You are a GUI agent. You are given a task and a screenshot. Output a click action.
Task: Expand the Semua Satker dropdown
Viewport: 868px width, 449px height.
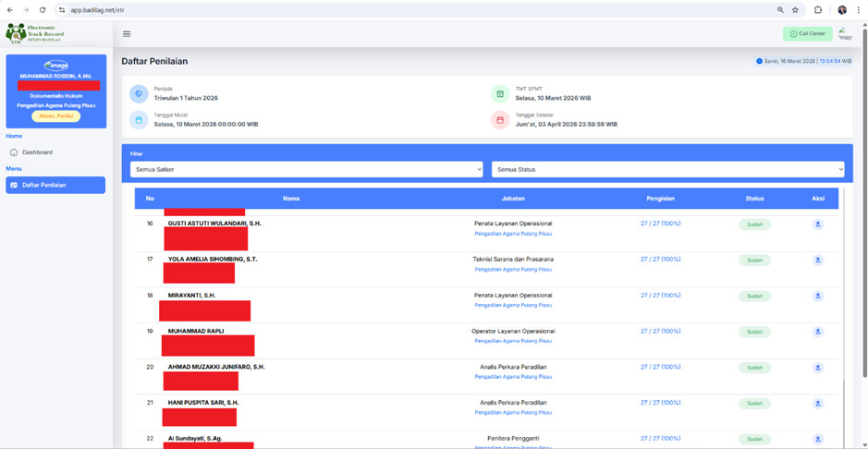[x=306, y=169]
